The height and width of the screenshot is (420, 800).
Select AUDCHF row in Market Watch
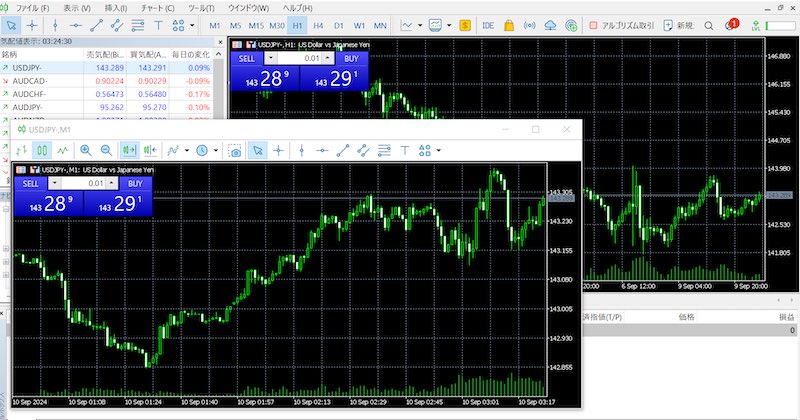click(106, 94)
